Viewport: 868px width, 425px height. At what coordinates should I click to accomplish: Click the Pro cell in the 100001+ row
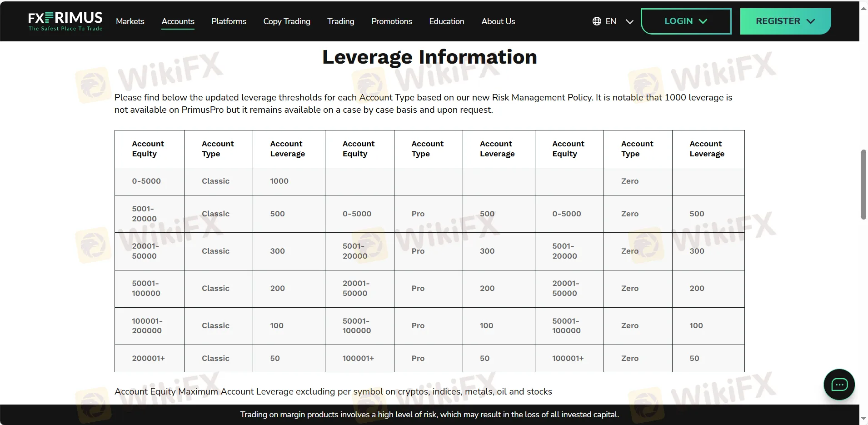(428, 358)
